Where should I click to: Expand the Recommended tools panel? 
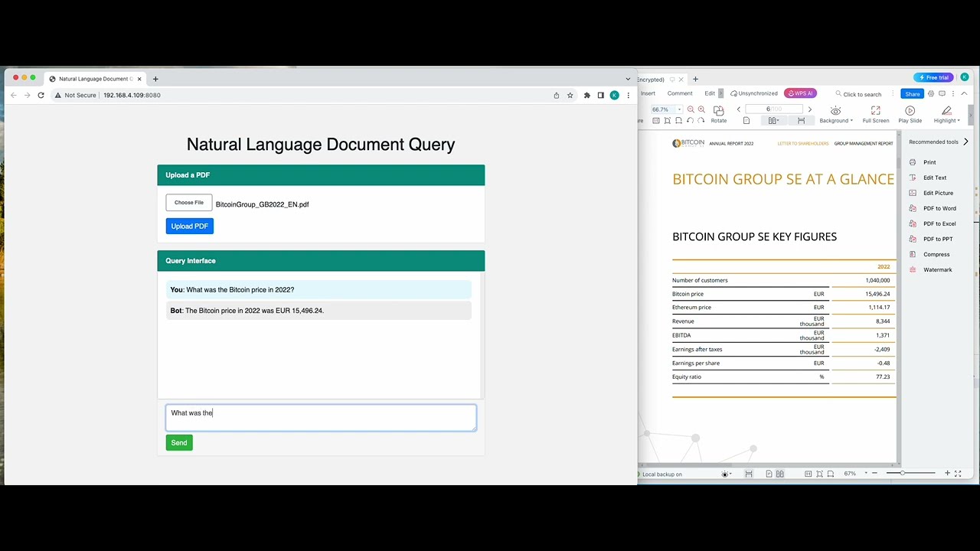(x=965, y=142)
